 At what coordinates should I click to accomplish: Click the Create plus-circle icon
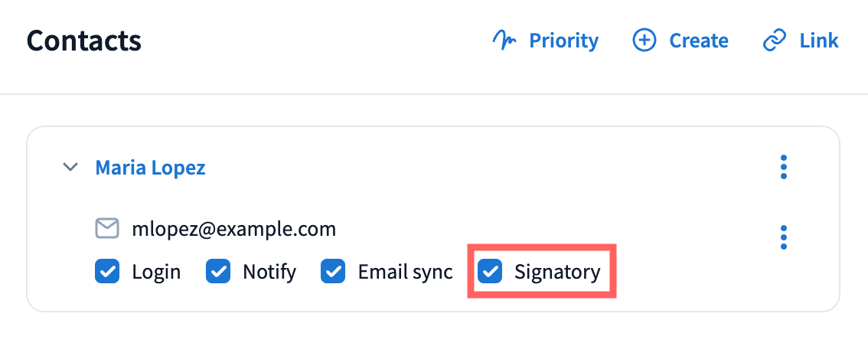644,41
